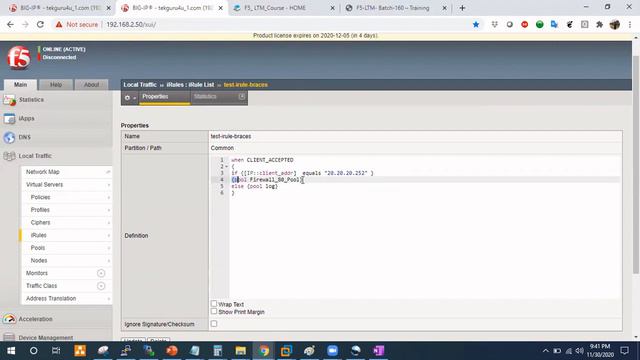Enable the Show Print Margin checkbox

click(214, 311)
